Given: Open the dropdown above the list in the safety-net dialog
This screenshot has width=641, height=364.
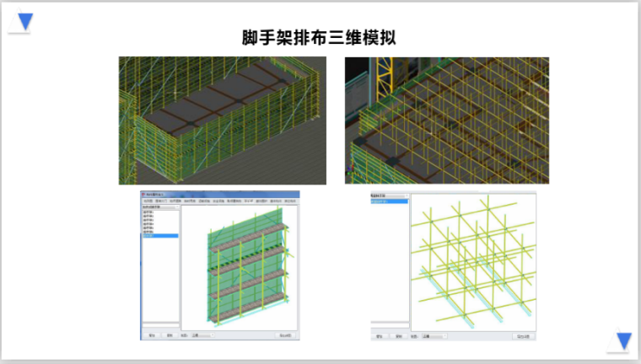Looking at the screenshot, I should tap(160, 207).
